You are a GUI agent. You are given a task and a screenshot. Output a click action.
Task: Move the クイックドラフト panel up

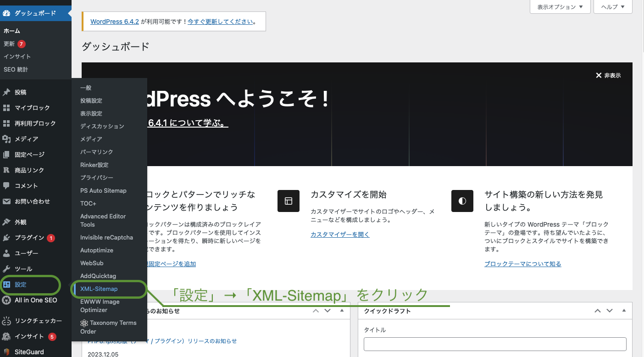[598, 311]
